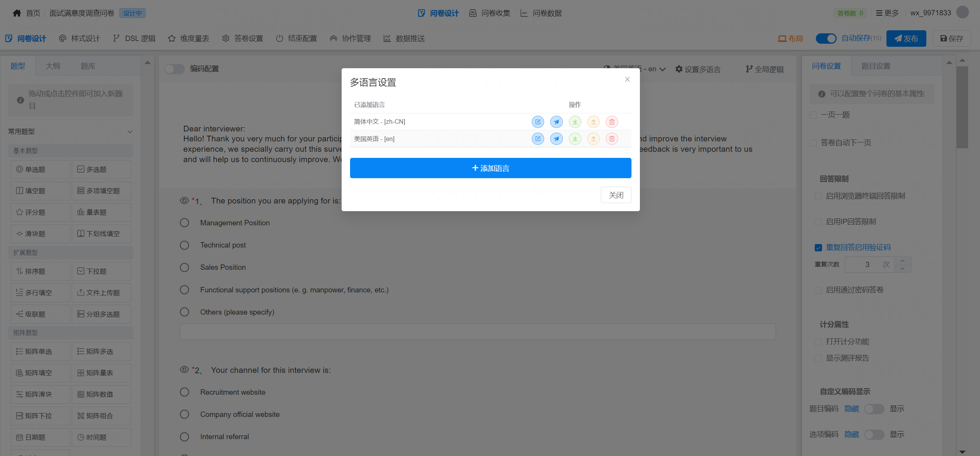Publish the 美国英语 language via paper plane icon

click(x=556, y=138)
